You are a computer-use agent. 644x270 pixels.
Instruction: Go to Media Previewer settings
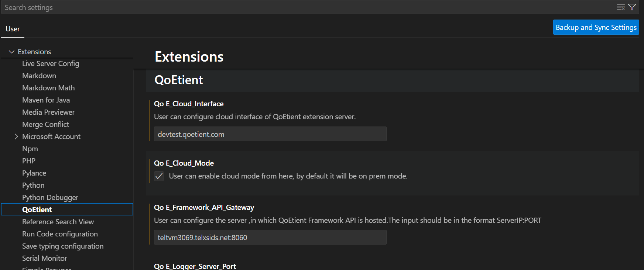click(48, 112)
